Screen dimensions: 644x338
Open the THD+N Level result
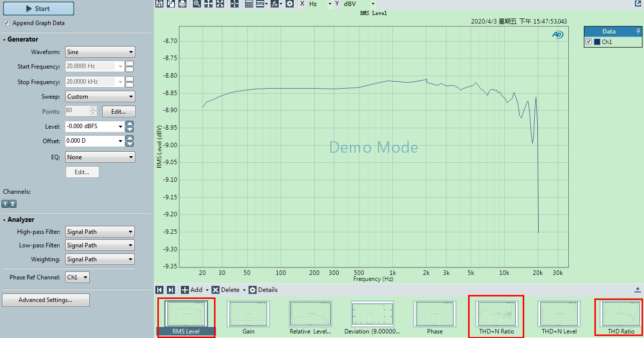point(559,317)
